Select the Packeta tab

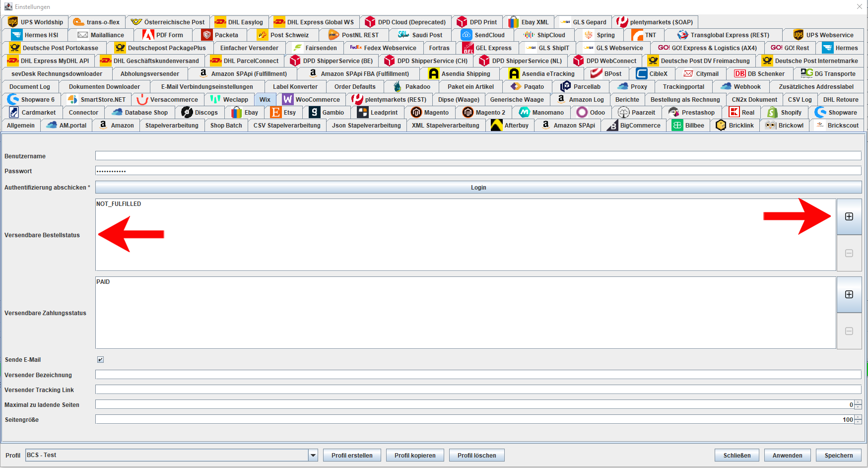220,35
